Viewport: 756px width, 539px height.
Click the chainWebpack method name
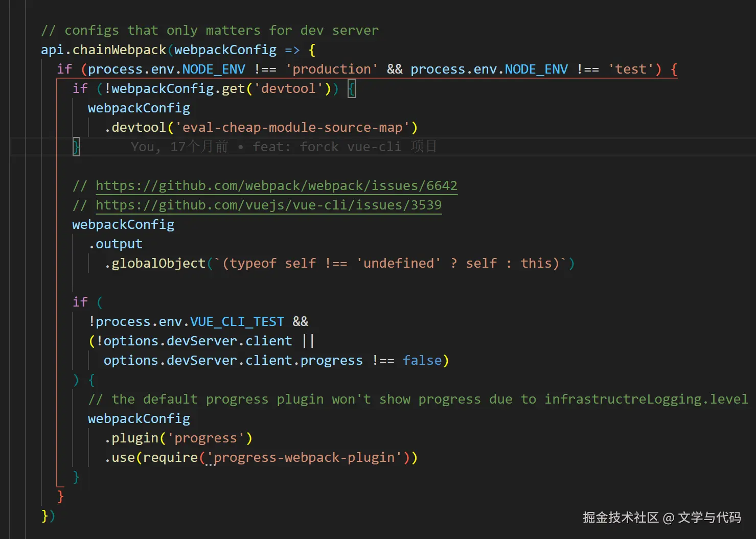(119, 50)
